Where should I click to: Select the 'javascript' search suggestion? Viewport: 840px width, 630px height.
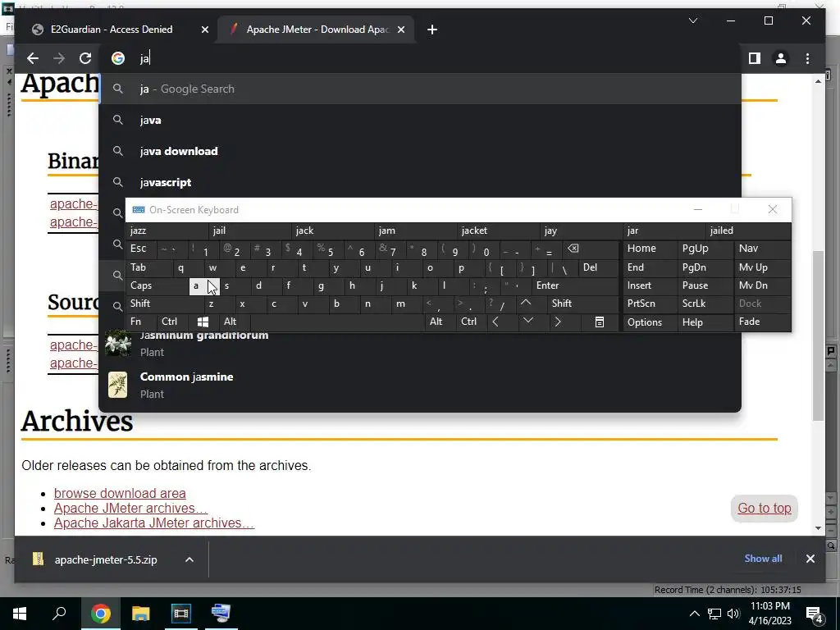(x=420, y=182)
